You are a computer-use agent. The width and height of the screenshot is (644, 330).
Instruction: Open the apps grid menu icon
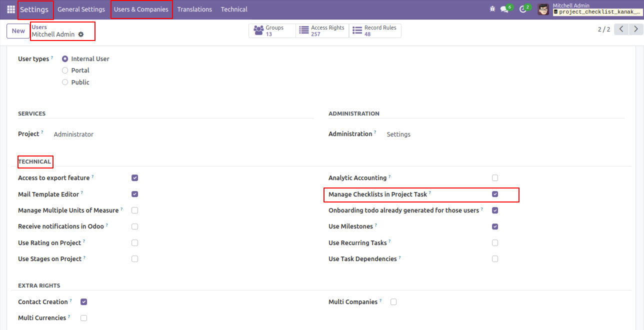pos(11,9)
